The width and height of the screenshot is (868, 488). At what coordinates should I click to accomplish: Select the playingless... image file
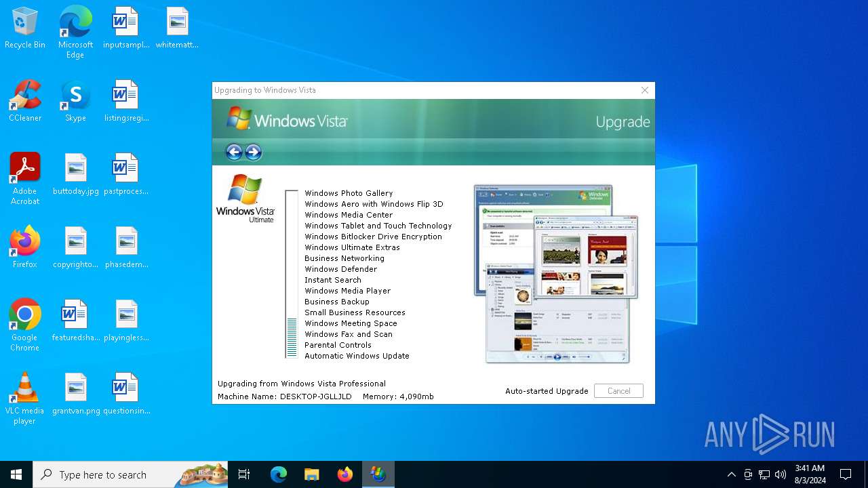tap(127, 321)
